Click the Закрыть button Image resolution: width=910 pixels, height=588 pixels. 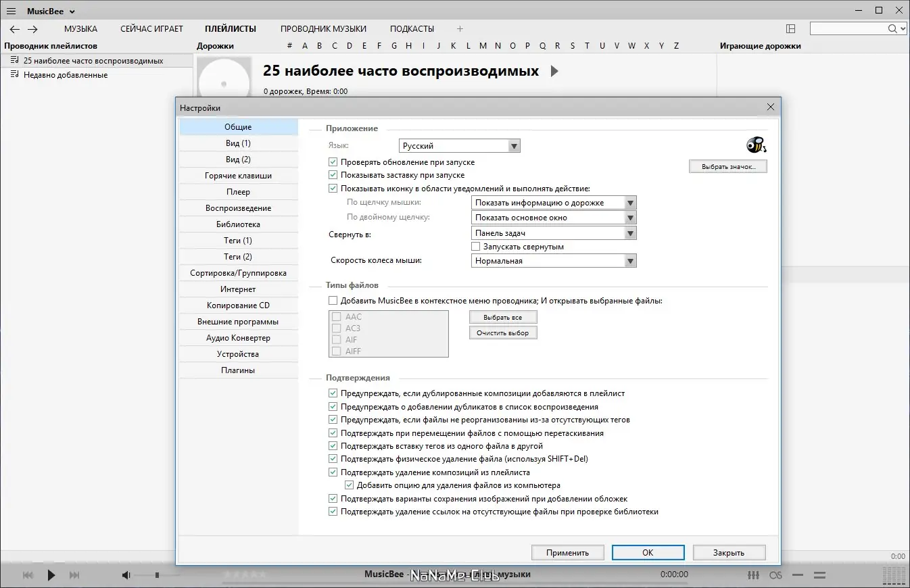click(x=729, y=553)
